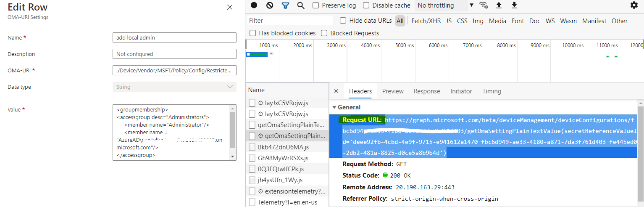Click Value textarea scrollbar up arrow

click(x=233, y=109)
